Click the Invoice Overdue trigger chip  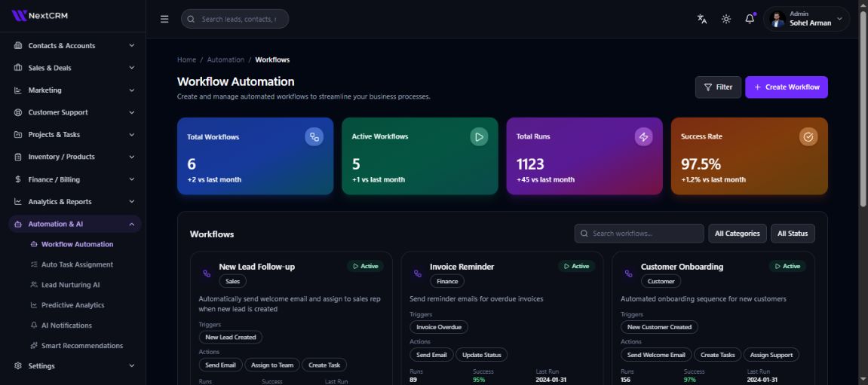tap(438, 327)
